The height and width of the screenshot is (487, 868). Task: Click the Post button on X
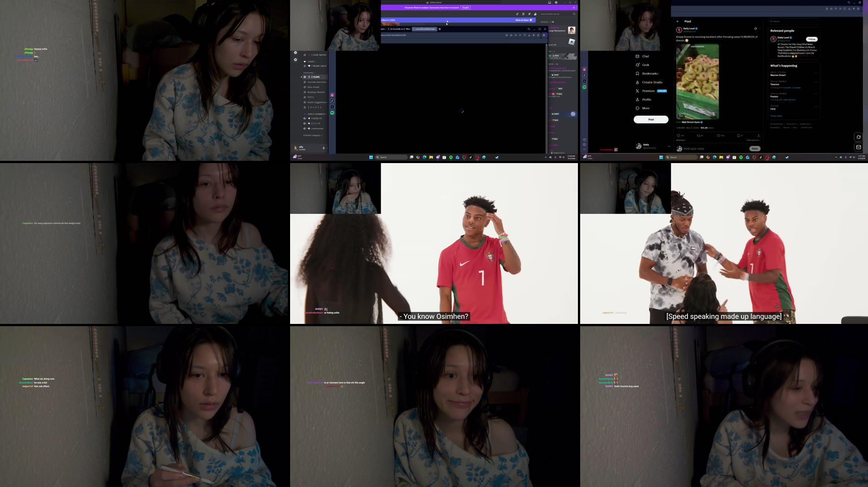pos(651,119)
